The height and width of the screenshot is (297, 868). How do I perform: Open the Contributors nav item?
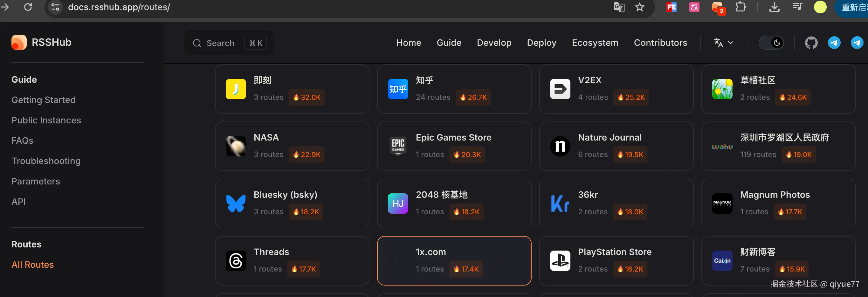pyautogui.click(x=660, y=43)
